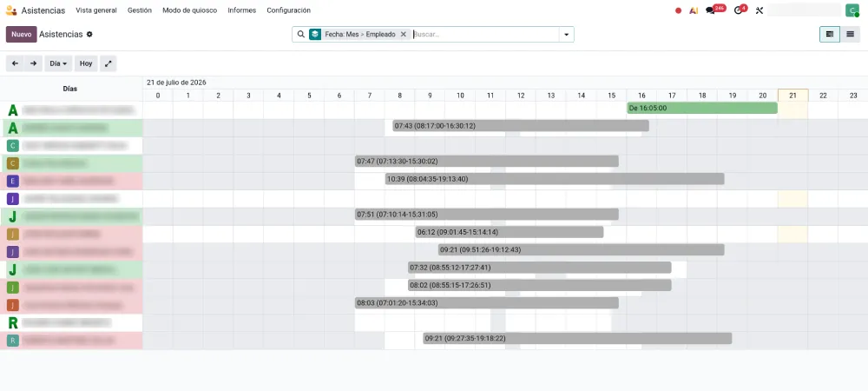The width and height of the screenshot is (868, 391).
Task: Click the Hoy button
Action: click(x=86, y=63)
